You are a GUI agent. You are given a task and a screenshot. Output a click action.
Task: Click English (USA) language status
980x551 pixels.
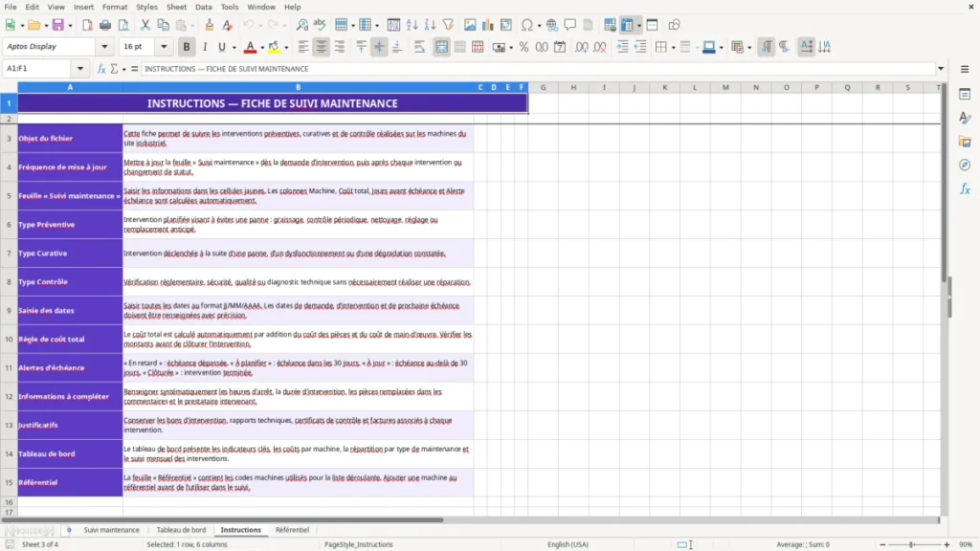coord(568,544)
